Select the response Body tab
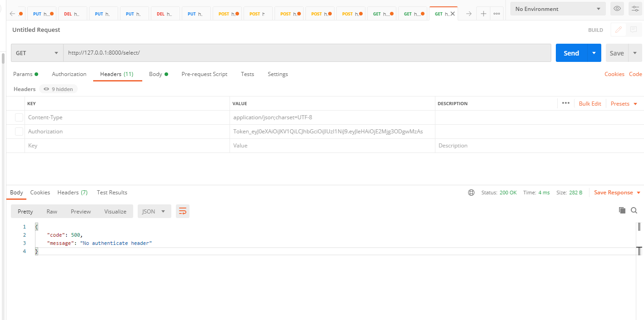Image resolution: width=644 pixels, height=320 pixels. [16, 193]
